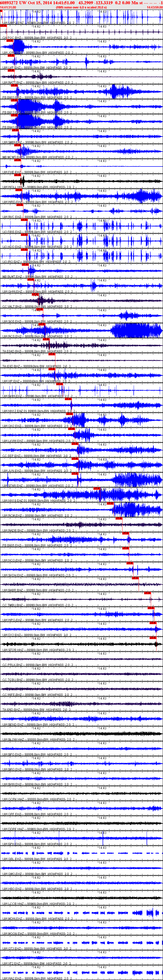Image resolution: width=163 pixels, height=980 pixels.
Task: Select the start time 14:41:31.00 label
Action: 8,7
